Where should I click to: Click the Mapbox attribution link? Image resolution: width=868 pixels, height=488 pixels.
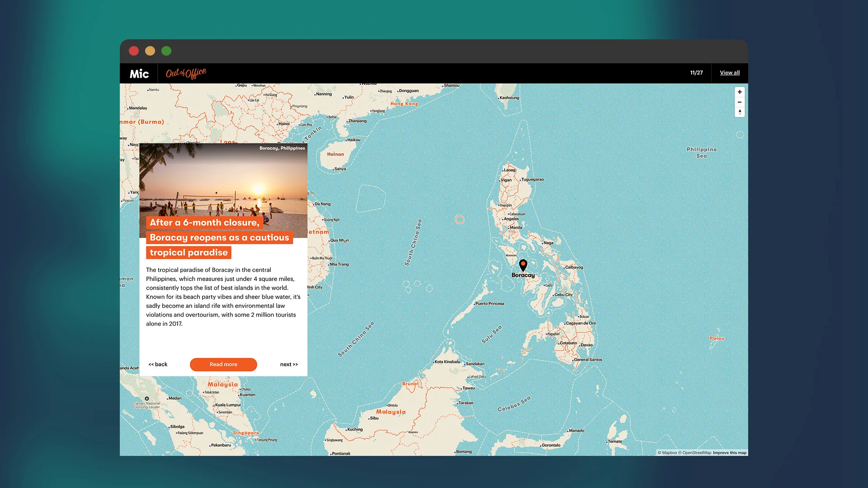(x=667, y=453)
